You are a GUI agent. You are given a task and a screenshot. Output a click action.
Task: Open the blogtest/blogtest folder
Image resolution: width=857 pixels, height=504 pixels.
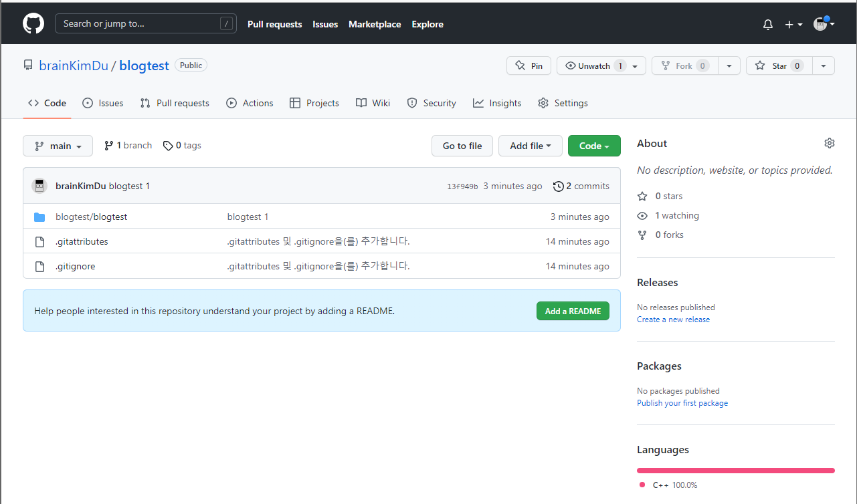[x=91, y=217]
